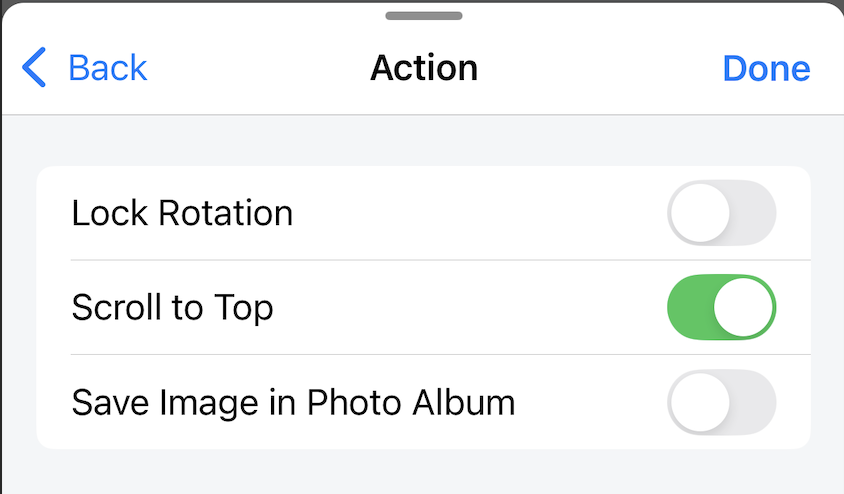Enable Save Image in Photo Album switch

pyautogui.click(x=721, y=402)
